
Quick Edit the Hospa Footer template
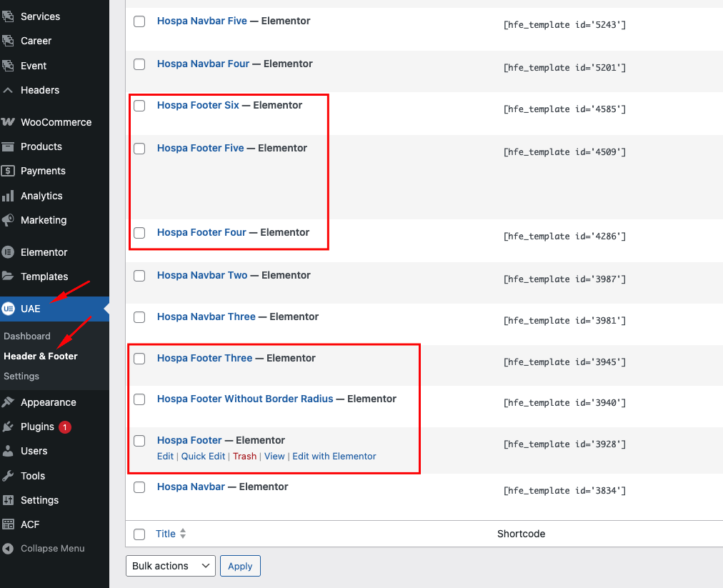pos(203,456)
